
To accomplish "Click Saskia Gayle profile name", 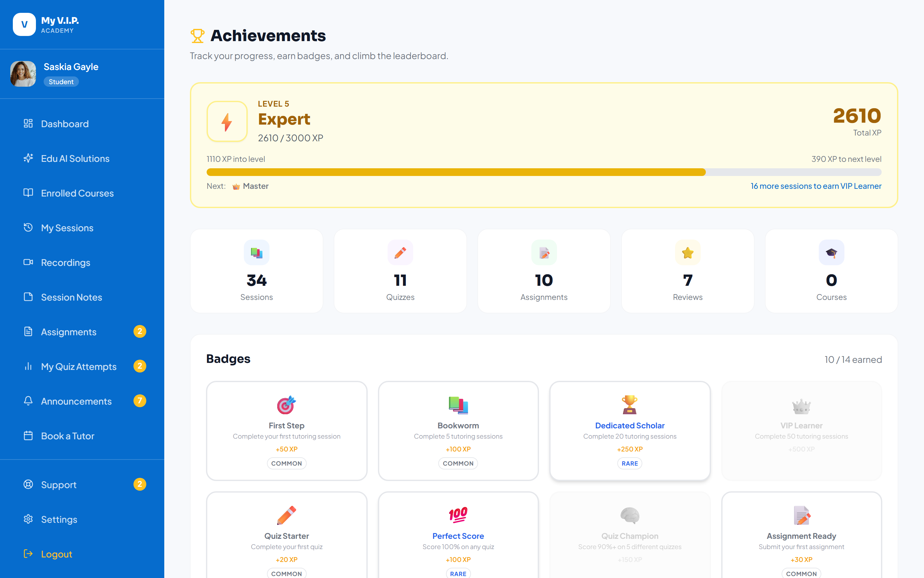I will [x=71, y=67].
